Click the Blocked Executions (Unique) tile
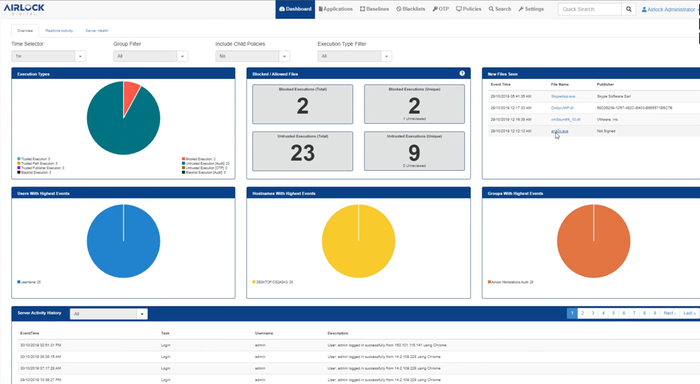The image size is (700, 384). tap(414, 104)
